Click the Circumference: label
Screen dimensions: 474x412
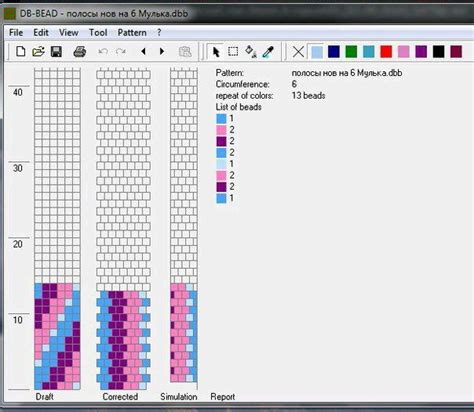click(x=242, y=84)
